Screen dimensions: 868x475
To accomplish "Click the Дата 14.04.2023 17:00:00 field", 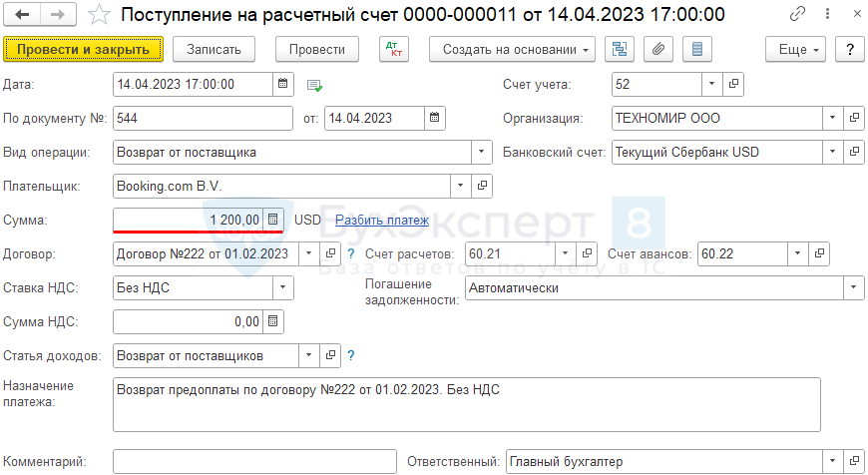I will pos(193,84).
